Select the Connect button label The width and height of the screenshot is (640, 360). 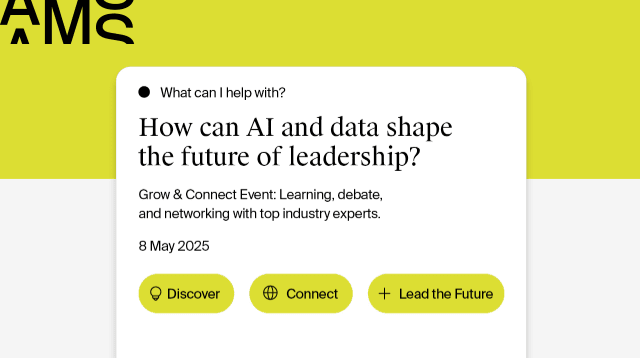pyautogui.click(x=312, y=294)
